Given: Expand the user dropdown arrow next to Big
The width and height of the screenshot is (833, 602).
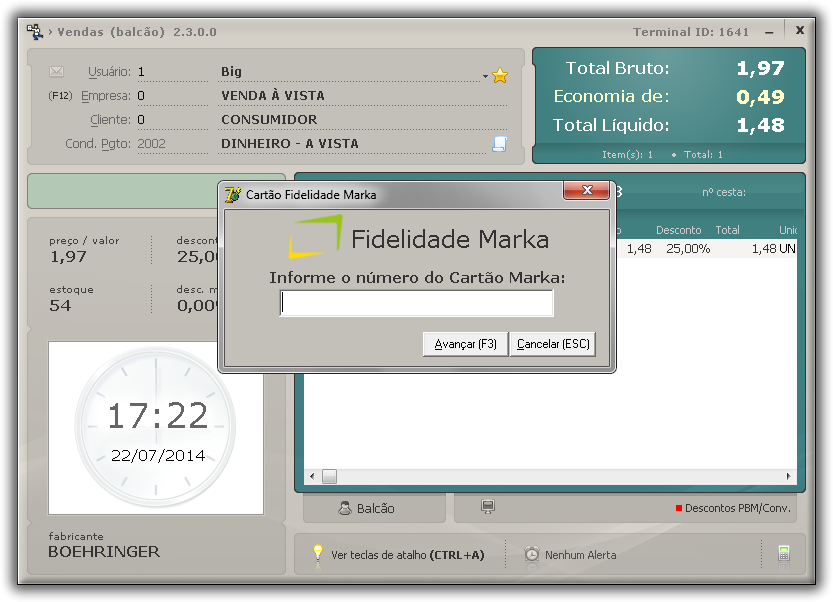Looking at the screenshot, I should (x=485, y=77).
